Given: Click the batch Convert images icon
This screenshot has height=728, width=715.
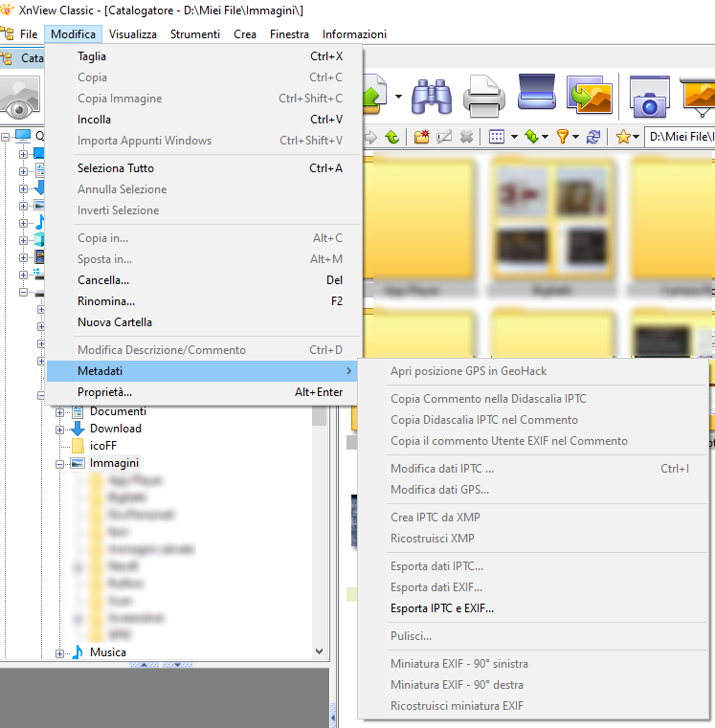Looking at the screenshot, I should click(589, 95).
